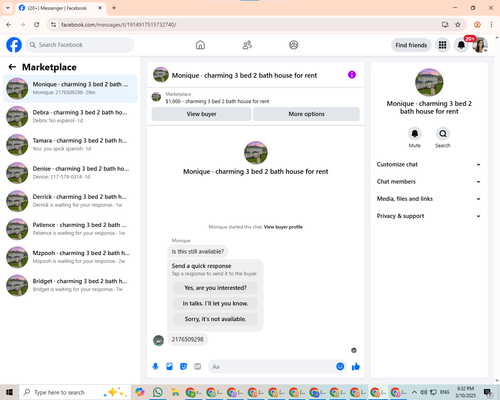Click the Find friends button

[x=411, y=45]
